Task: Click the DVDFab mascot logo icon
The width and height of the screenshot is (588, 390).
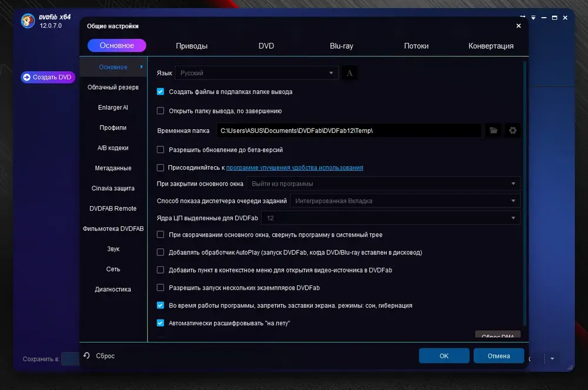Action: coord(28,21)
